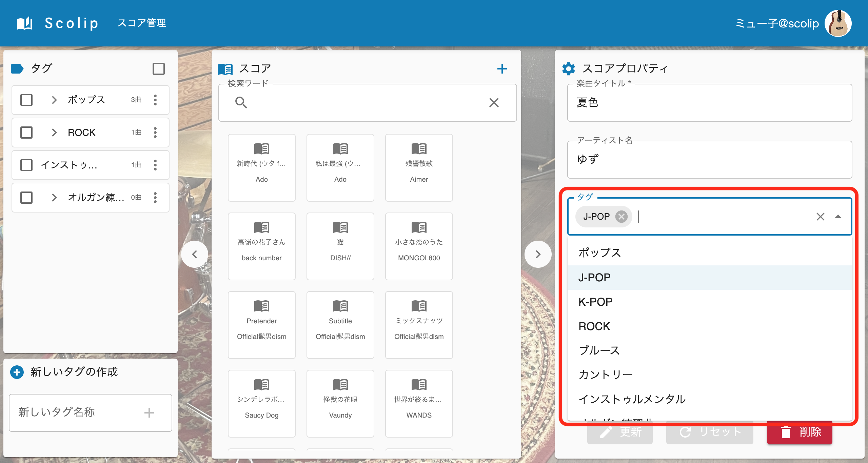The height and width of the screenshot is (463, 868).
Task: Focus the 検索ワード search input
Action: pyautogui.click(x=368, y=102)
